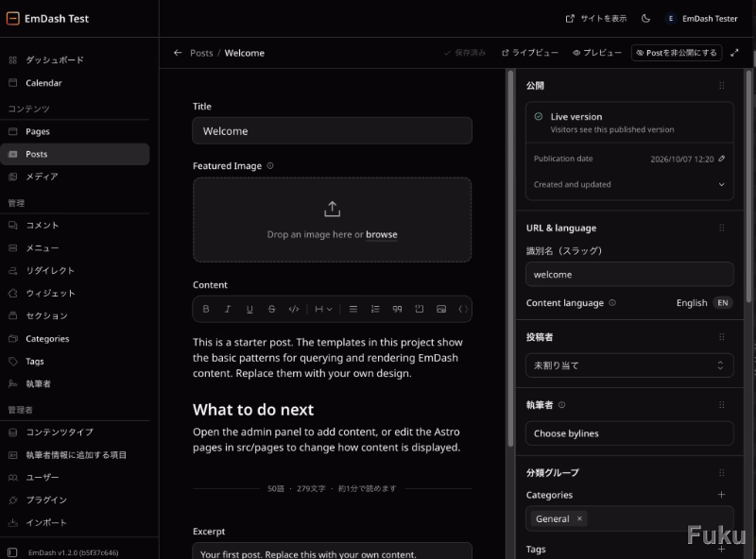The image size is (756, 559).
Task: Remove the General category tag
Action: pyautogui.click(x=579, y=518)
